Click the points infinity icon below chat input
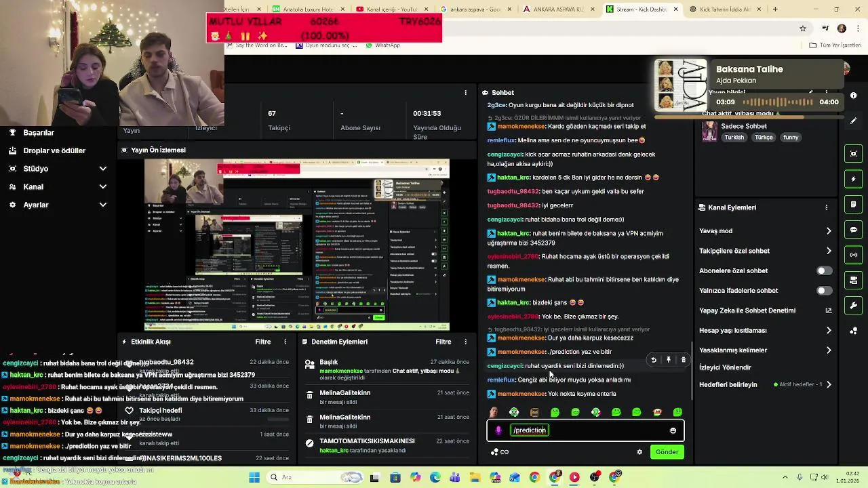This screenshot has height=488, width=868. 500,452
